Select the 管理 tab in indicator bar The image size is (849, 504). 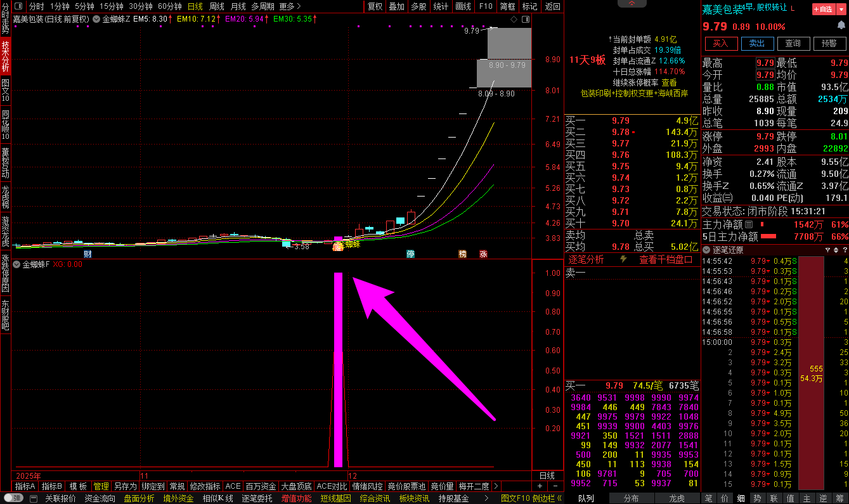click(x=101, y=486)
